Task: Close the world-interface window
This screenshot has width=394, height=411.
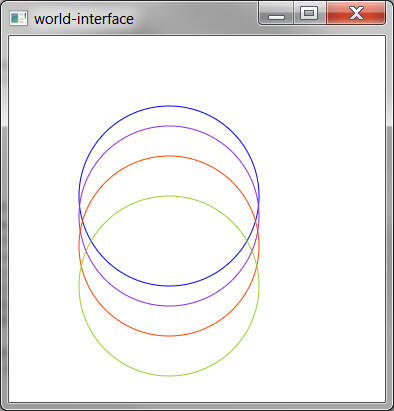Action: click(356, 13)
